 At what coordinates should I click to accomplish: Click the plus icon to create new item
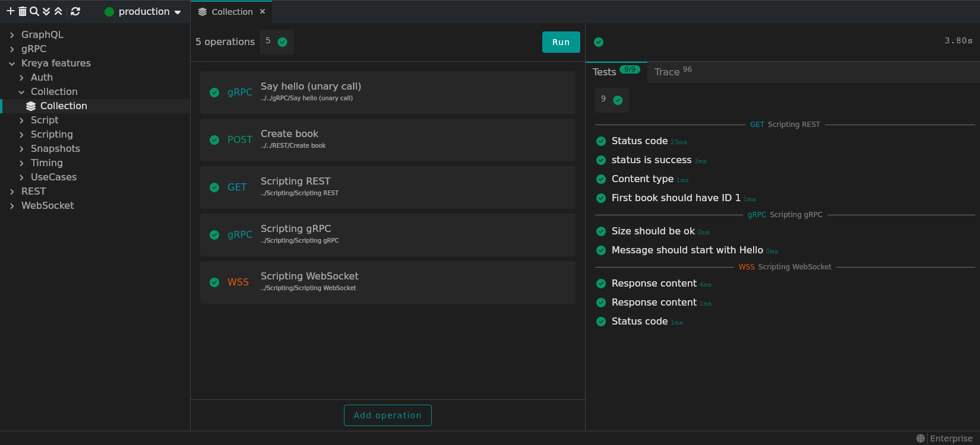[10, 11]
